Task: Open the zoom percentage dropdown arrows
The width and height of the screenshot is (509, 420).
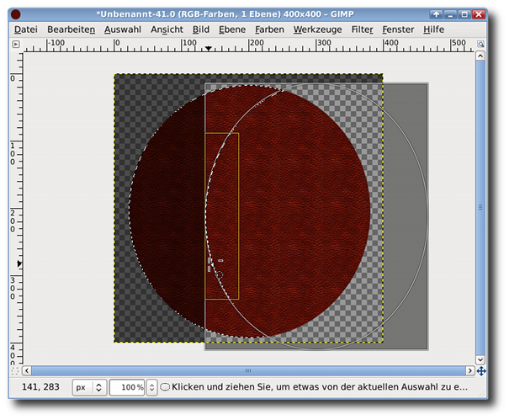Action: point(151,387)
